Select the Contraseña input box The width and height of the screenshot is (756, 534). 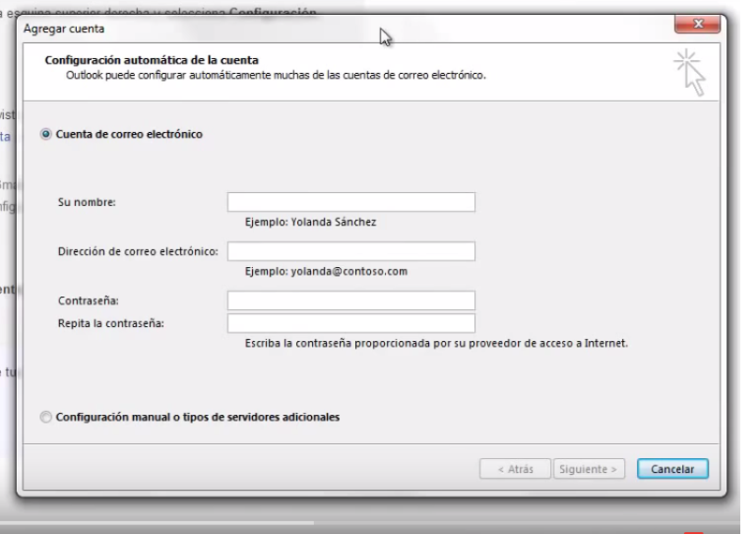[x=351, y=300]
